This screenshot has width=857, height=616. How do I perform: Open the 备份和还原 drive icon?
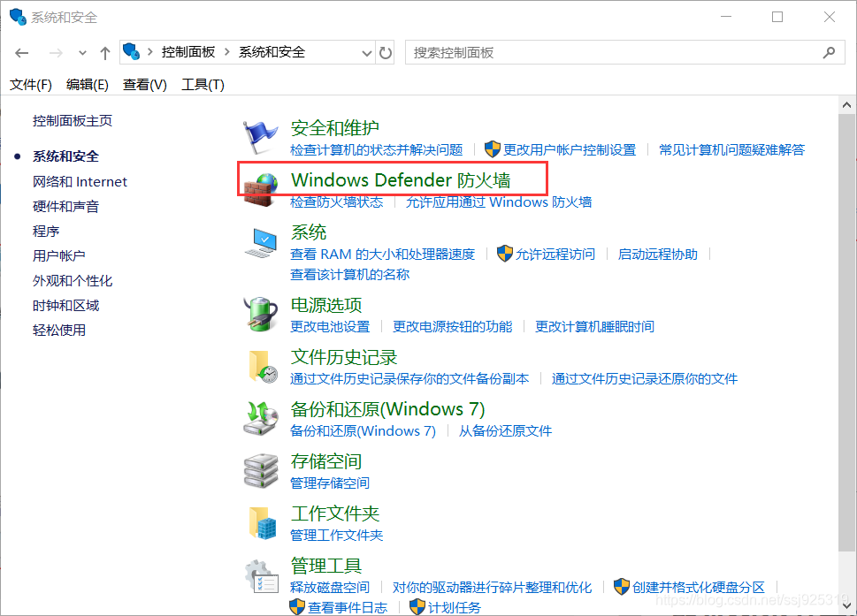pos(260,418)
